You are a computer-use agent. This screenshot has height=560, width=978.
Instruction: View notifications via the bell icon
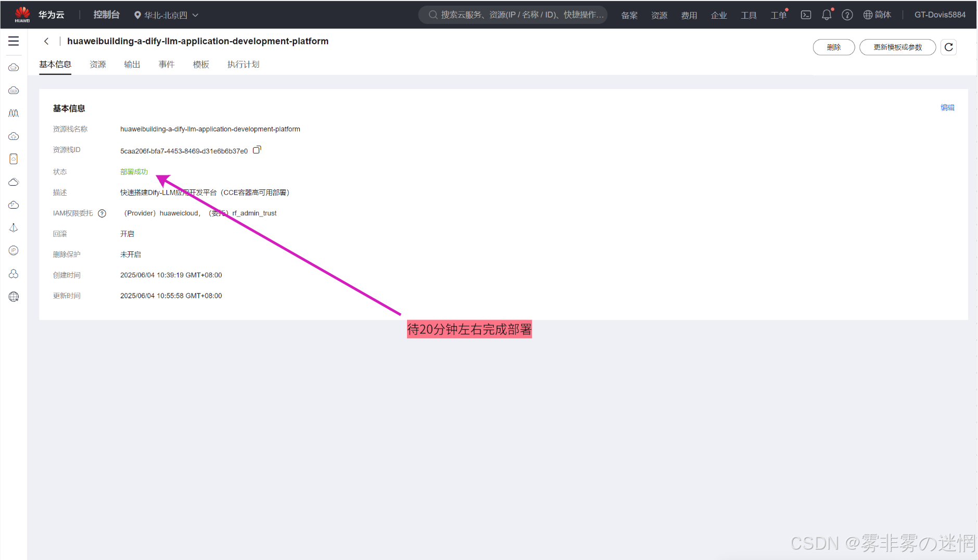827,15
